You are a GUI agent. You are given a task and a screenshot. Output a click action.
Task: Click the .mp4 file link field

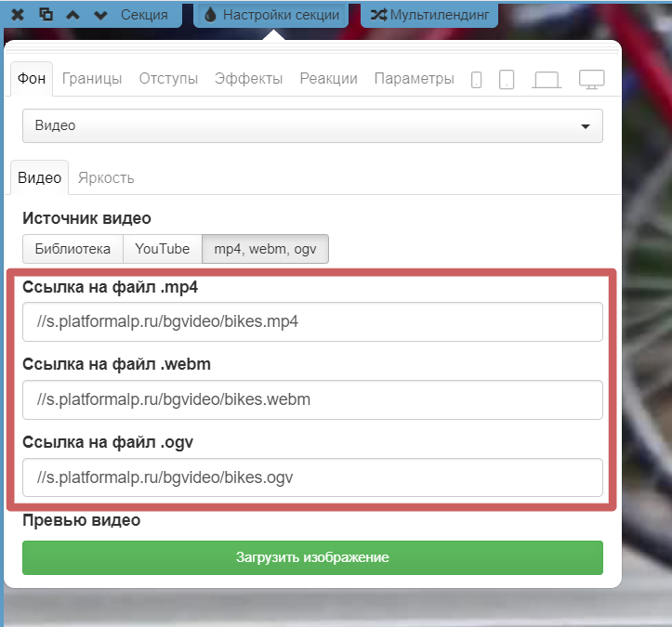click(x=312, y=322)
